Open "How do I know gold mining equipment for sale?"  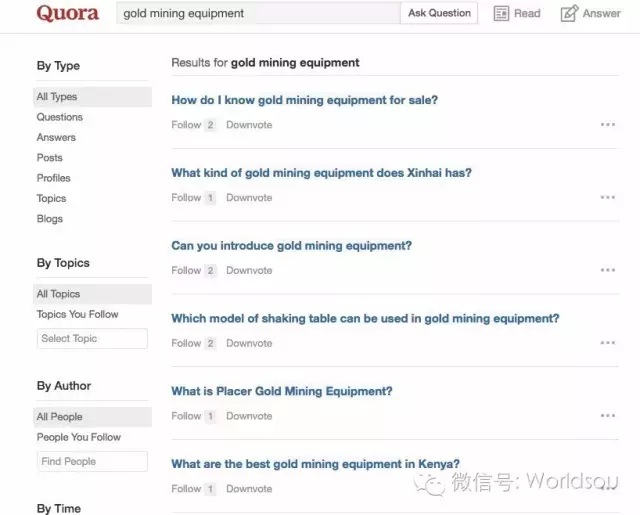click(x=304, y=100)
